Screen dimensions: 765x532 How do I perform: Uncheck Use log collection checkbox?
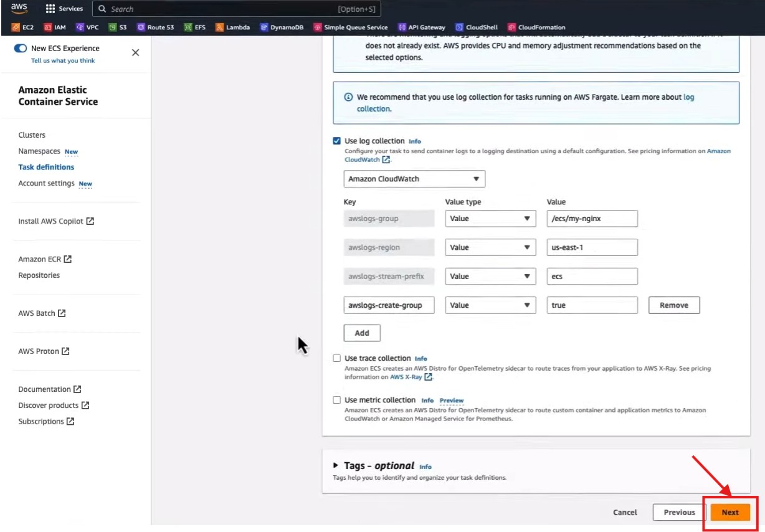(x=337, y=141)
